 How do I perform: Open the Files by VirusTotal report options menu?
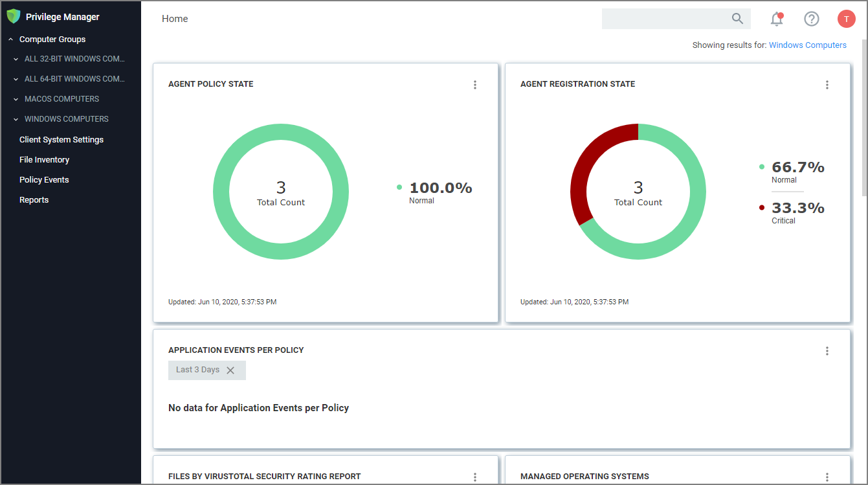[x=475, y=477]
